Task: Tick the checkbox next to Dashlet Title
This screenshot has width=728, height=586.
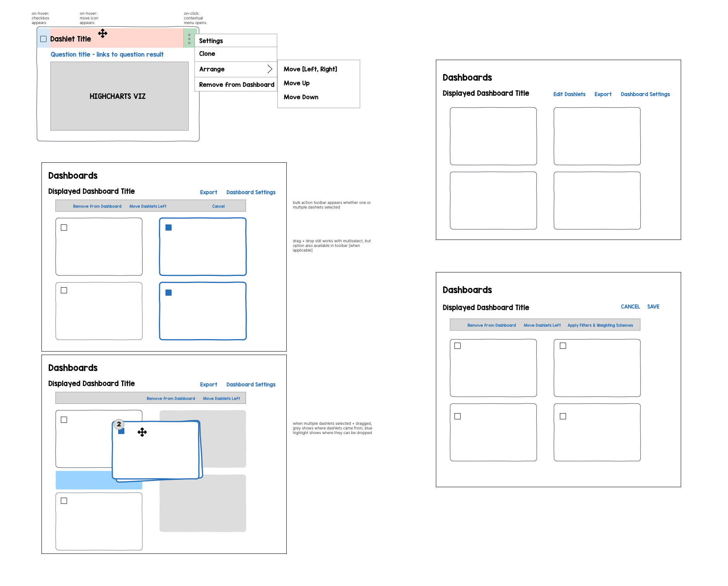Action: pyautogui.click(x=43, y=39)
